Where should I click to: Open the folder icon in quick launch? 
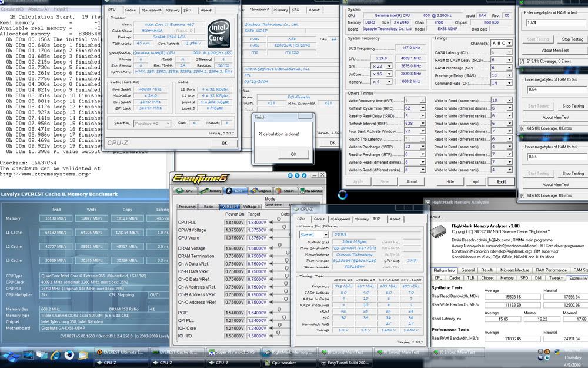(83, 355)
